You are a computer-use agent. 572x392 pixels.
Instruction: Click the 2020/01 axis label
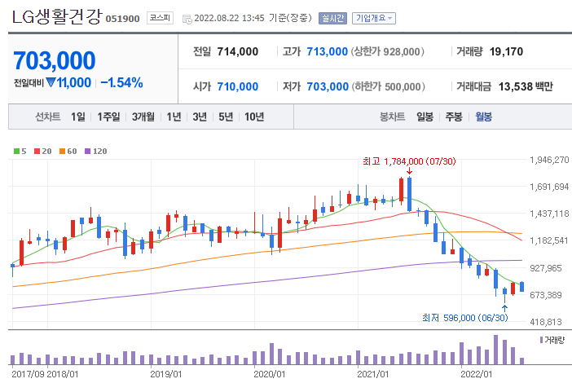click(x=269, y=374)
